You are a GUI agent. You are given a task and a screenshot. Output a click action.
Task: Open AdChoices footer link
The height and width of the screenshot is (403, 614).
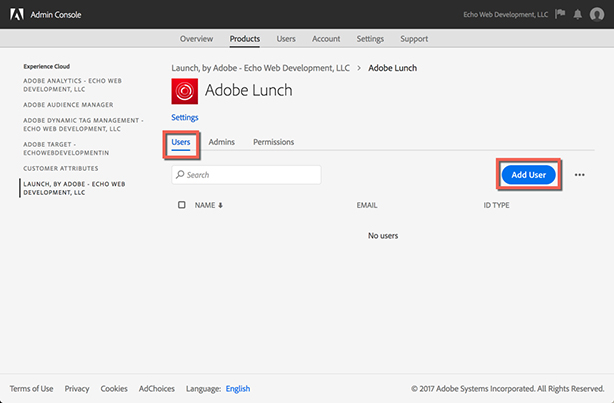coord(157,389)
